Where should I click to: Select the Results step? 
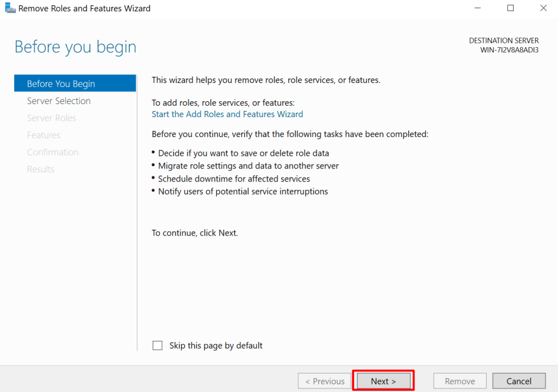(x=40, y=169)
